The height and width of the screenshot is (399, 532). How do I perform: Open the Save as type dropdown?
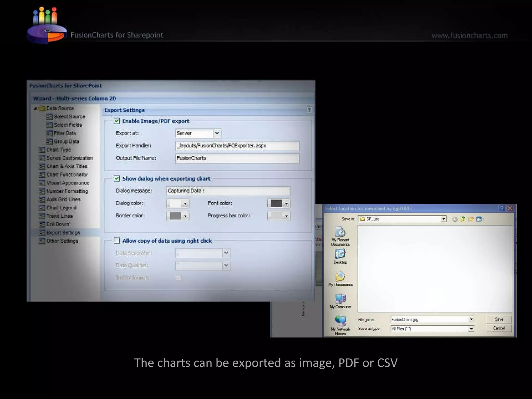tap(471, 329)
